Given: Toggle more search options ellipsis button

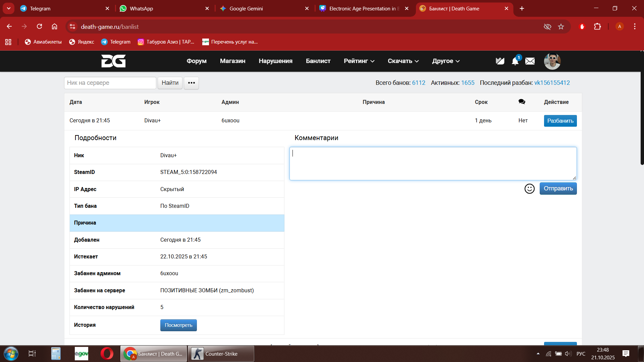Looking at the screenshot, I should tap(191, 83).
